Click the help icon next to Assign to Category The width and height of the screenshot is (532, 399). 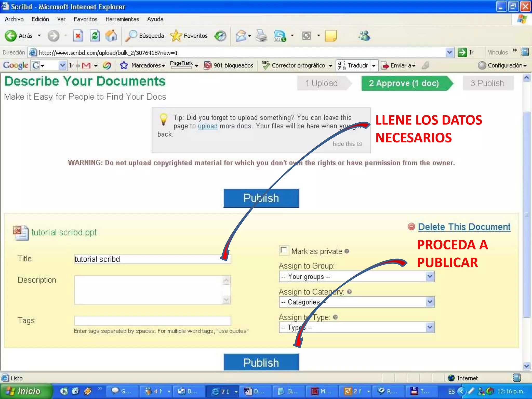point(349,292)
